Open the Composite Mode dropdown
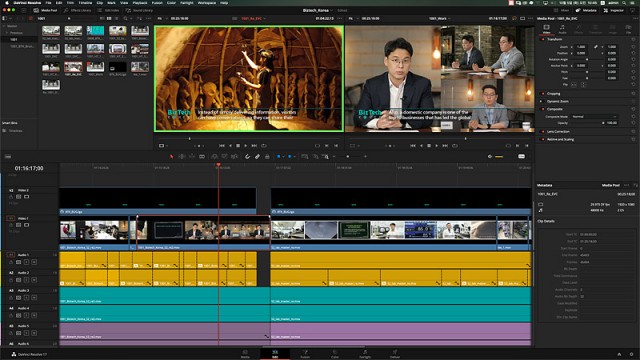The height and width of the screenshot is (360, 640). click(594, 117)
